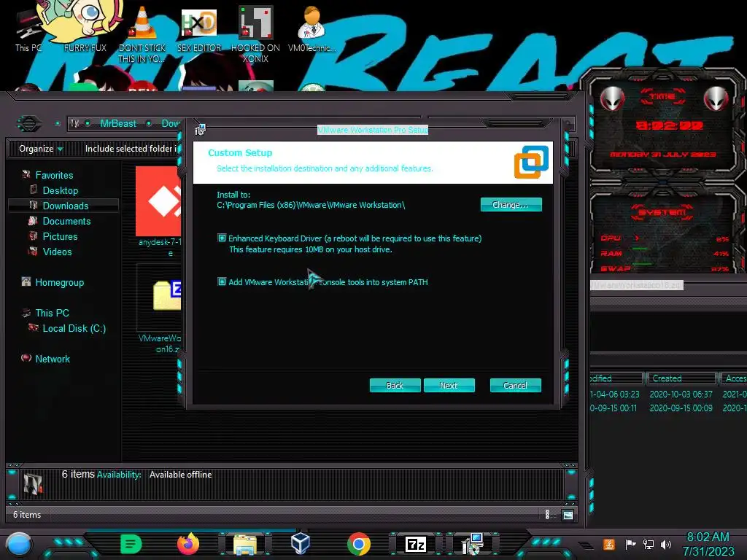
Task: Click the alien head on clock widget left
Action: tap(612, 98)
